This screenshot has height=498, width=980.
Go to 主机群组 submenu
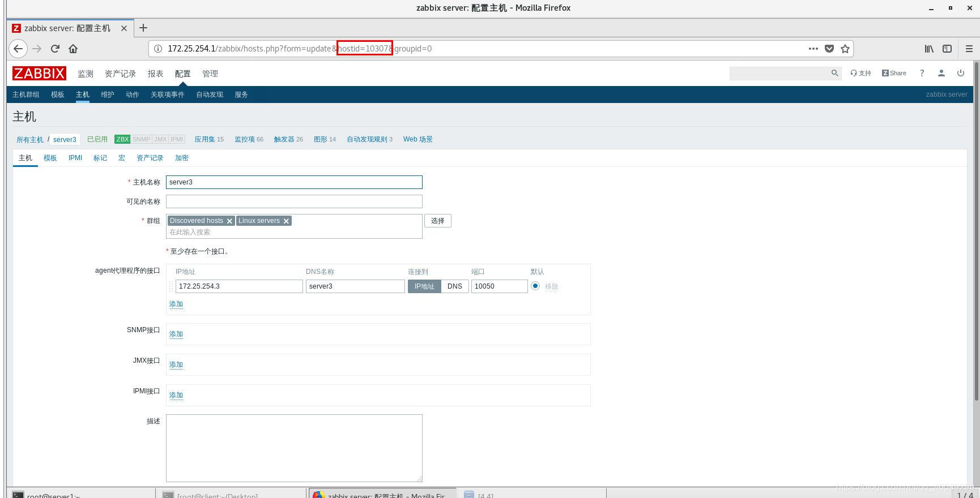coord(26,95)
